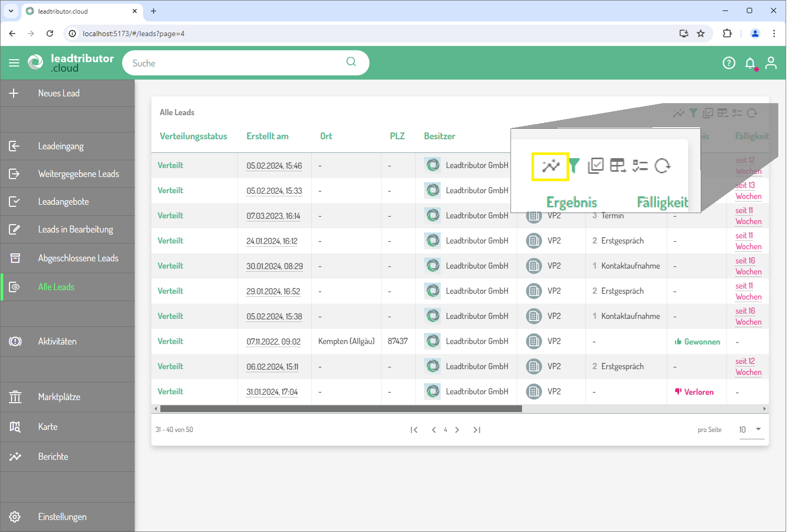Viewport: 805px width, 532px height.
Task: Open Leadeingang in the sidebar
Action: (x=61, y=146)
